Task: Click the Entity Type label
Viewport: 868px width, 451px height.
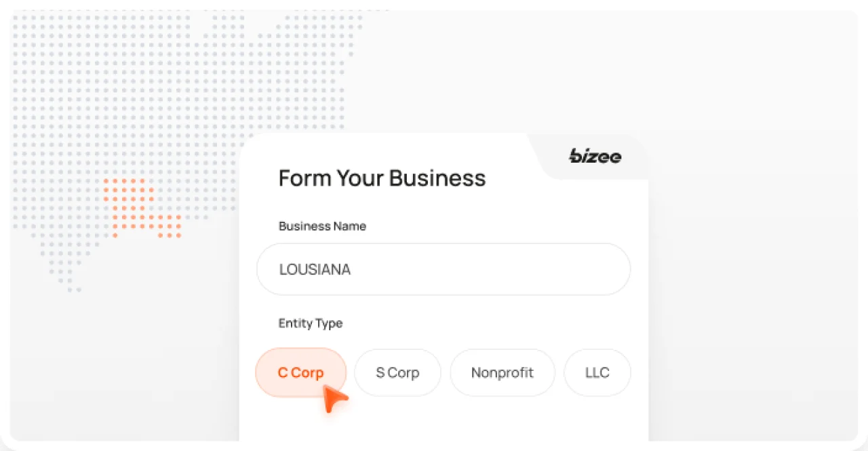Action: pos(310,323)
